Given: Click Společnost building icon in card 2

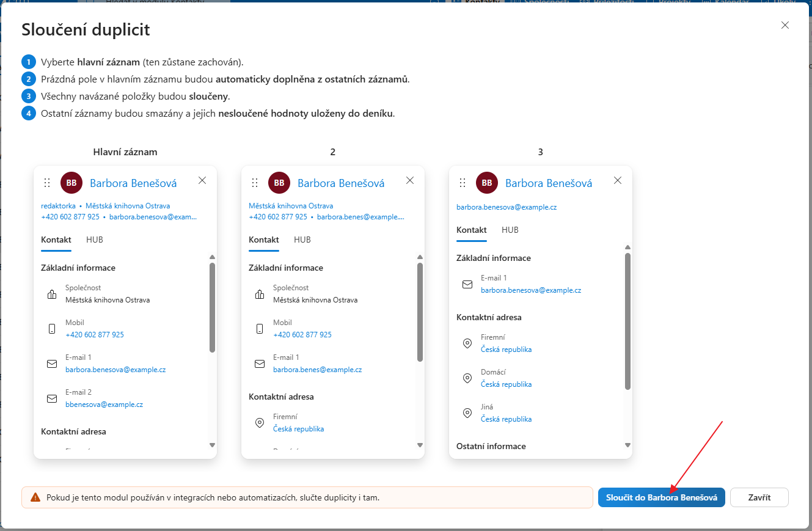Looking at the screenshot, I should pyautogui.click(x=260, y=294).
